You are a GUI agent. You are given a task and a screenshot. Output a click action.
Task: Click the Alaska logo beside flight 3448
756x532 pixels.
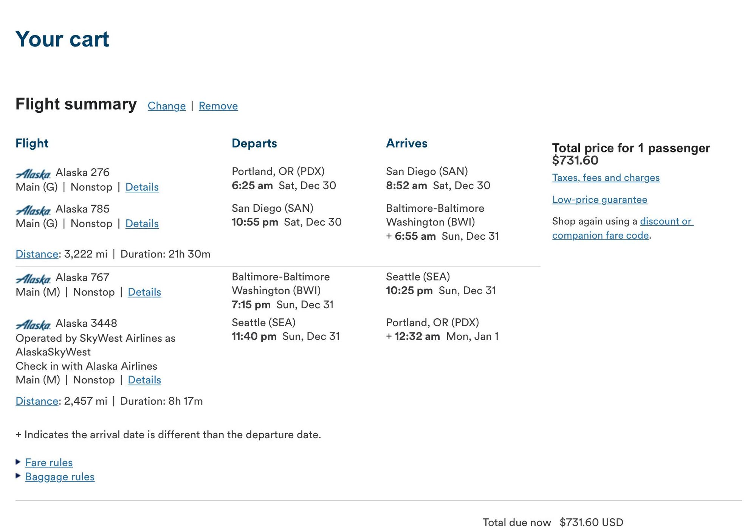coord(33,325)
